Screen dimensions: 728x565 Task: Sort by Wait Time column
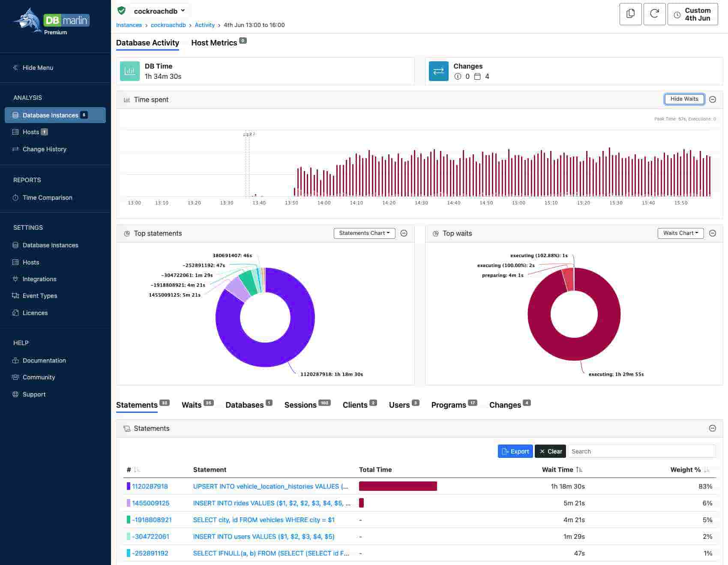(x=562, y=470)
